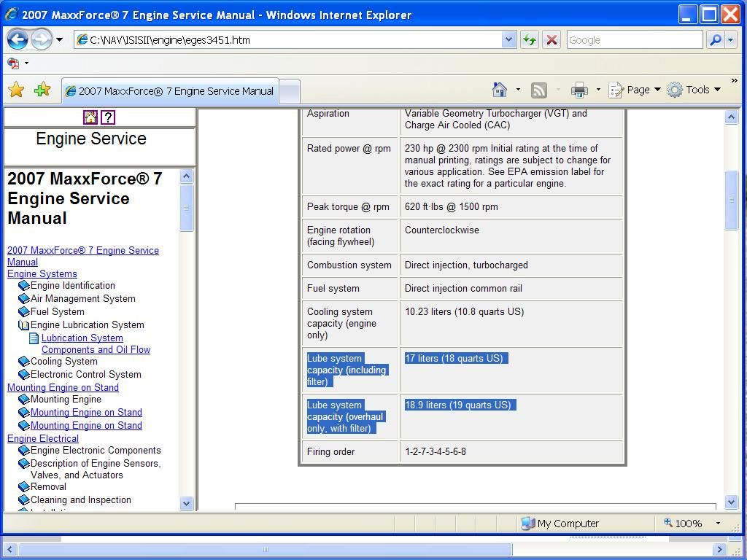Click the My Computer security zone icon
The width and height of the screenshot is (747, 560).
click(527, 524)
